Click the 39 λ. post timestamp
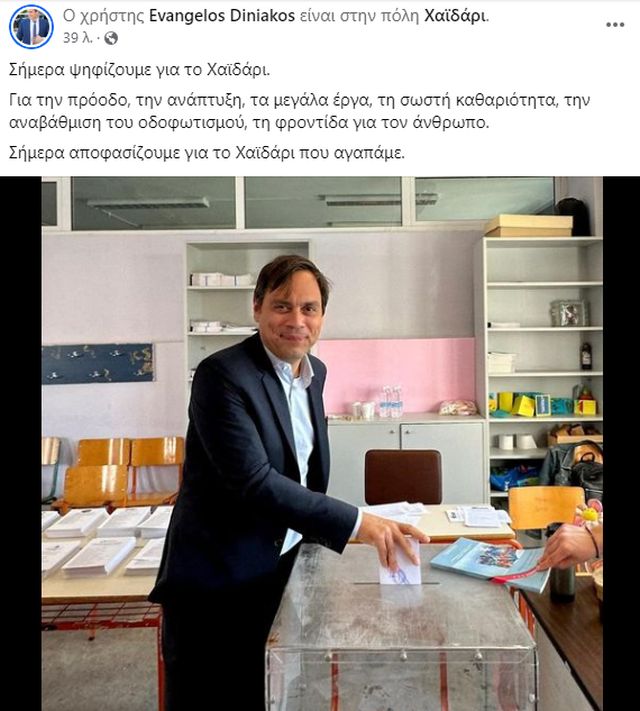The image size is (640, 711). point(77,39)
